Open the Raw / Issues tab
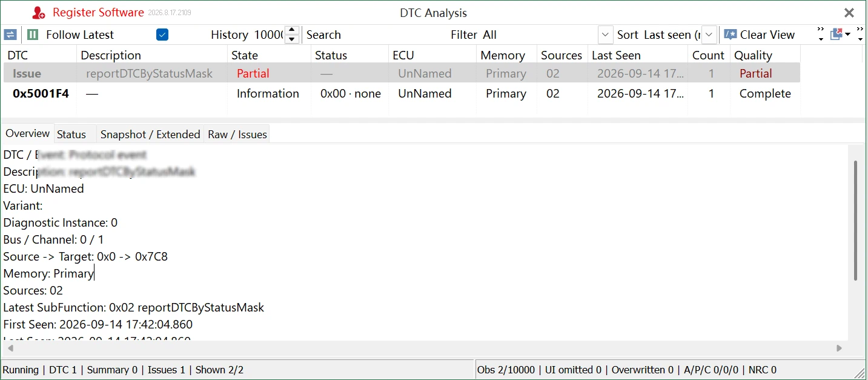 coord(237,135)
